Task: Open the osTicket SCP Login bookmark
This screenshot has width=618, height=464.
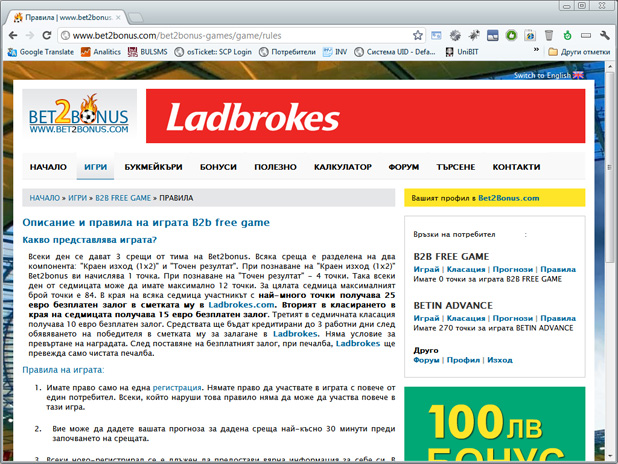Action: coord(213,52)
